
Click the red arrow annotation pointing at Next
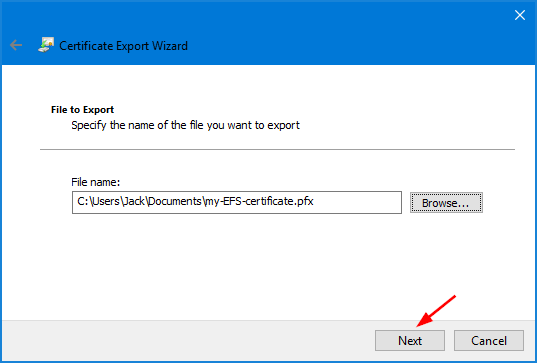click(436, 311)
